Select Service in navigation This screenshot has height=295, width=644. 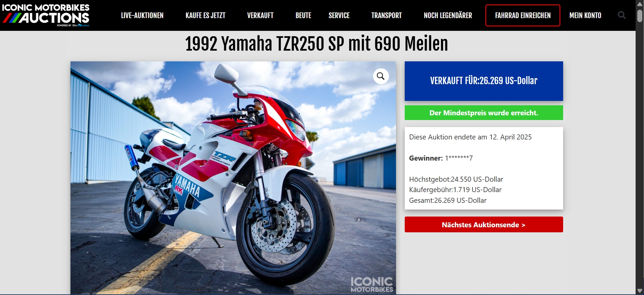pos(339,15)
